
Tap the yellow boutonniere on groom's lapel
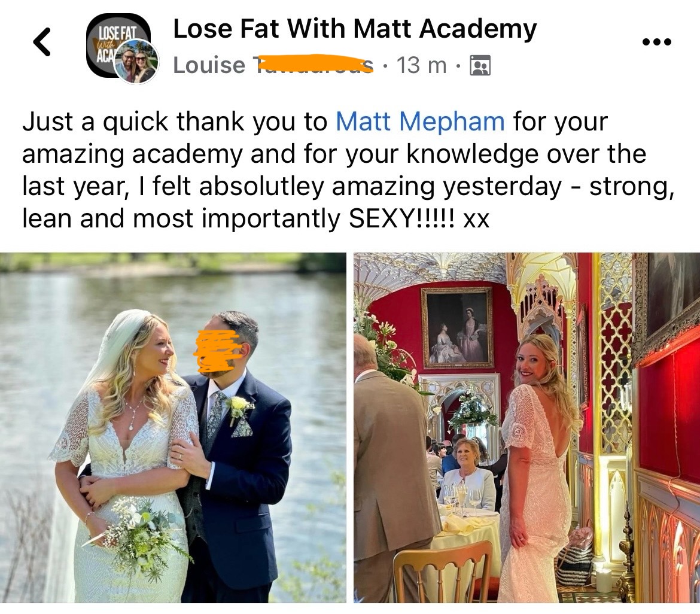tap(240, 408)
